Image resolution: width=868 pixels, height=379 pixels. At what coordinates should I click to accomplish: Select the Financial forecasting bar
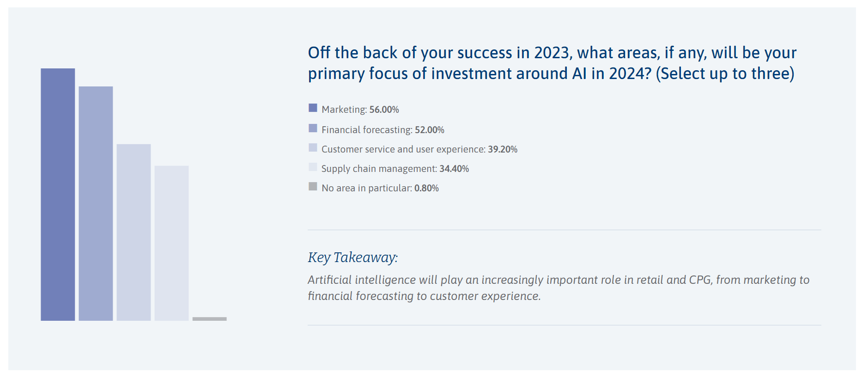coord(96,203)
